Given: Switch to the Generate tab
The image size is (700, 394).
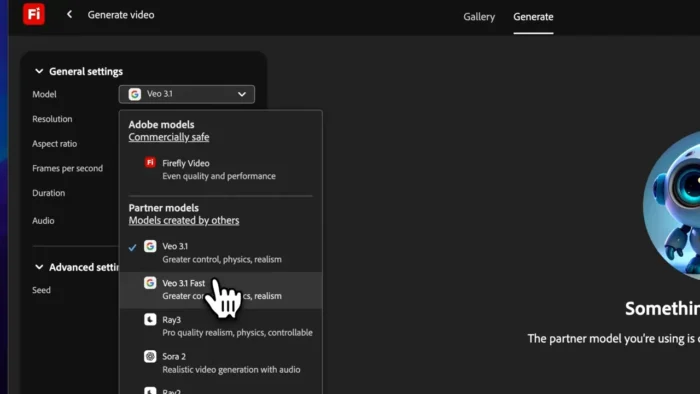Looking at the screenshot, I should click(533, 17).
